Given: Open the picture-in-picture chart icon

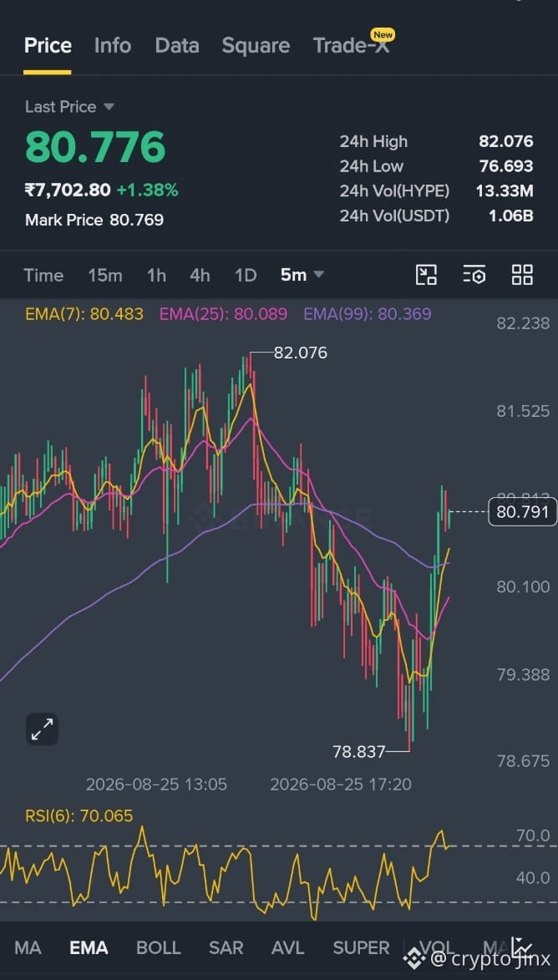Looking at the screenshot, I should tap(426, 275).
